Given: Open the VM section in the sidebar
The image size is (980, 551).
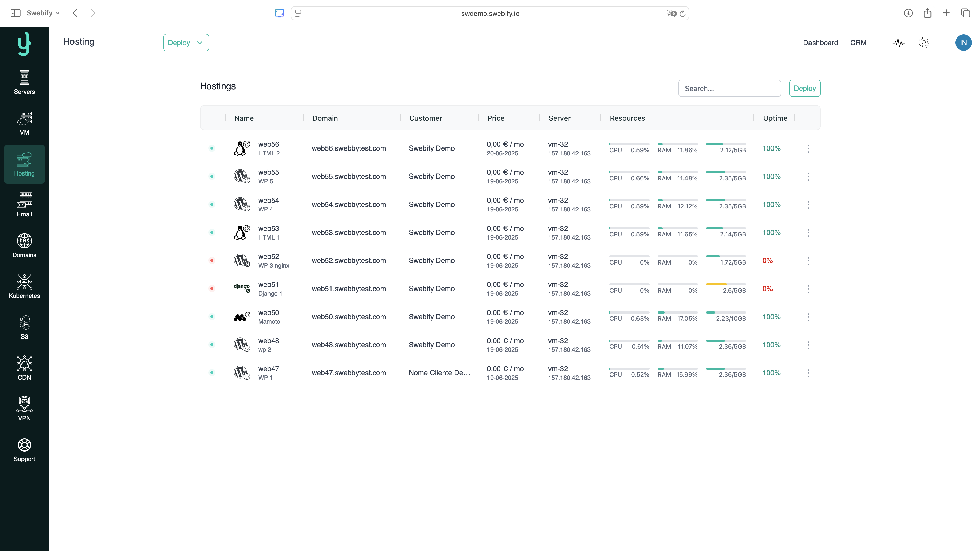Looking at the screenshot, I should 24,123.
